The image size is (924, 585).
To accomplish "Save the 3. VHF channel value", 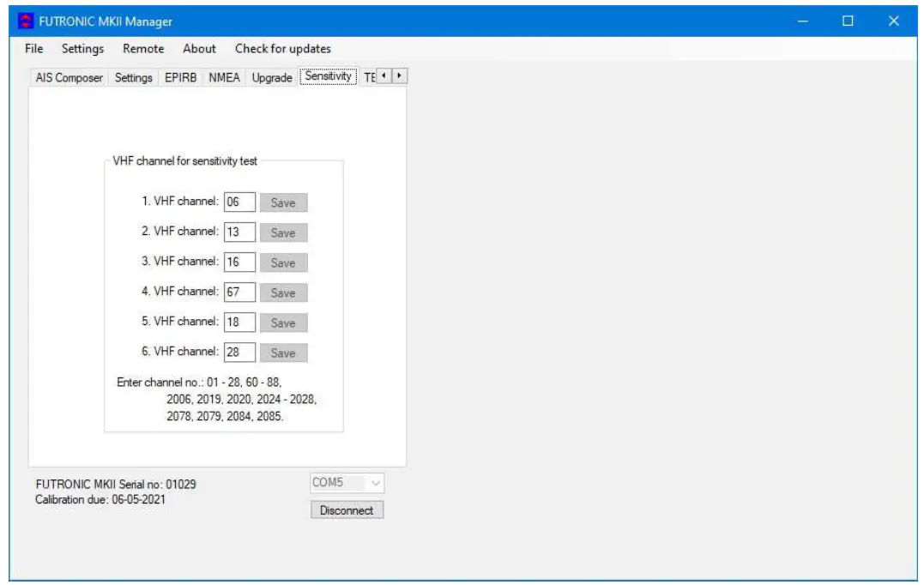I will click(x=283, y=262).
